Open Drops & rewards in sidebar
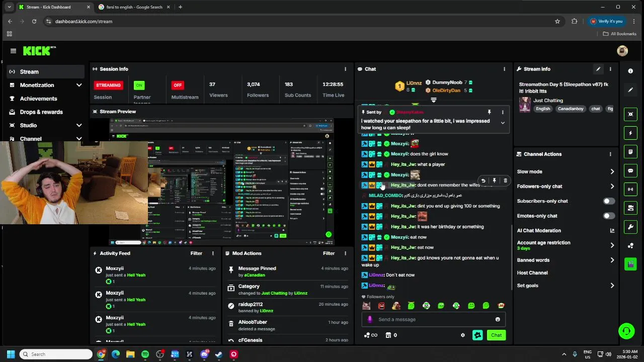The image size is (644, 362). (x=45, y=112)
